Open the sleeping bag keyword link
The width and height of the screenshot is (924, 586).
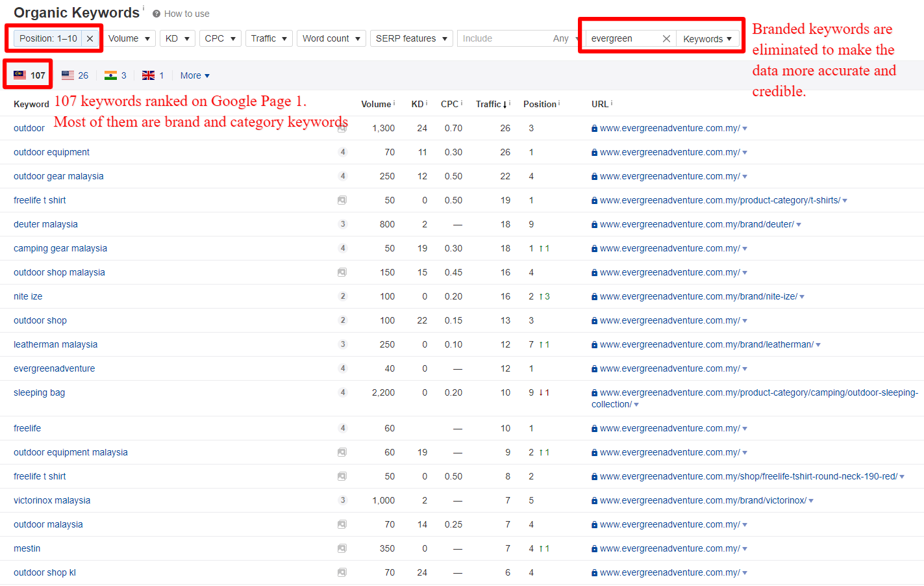(39, 392)
